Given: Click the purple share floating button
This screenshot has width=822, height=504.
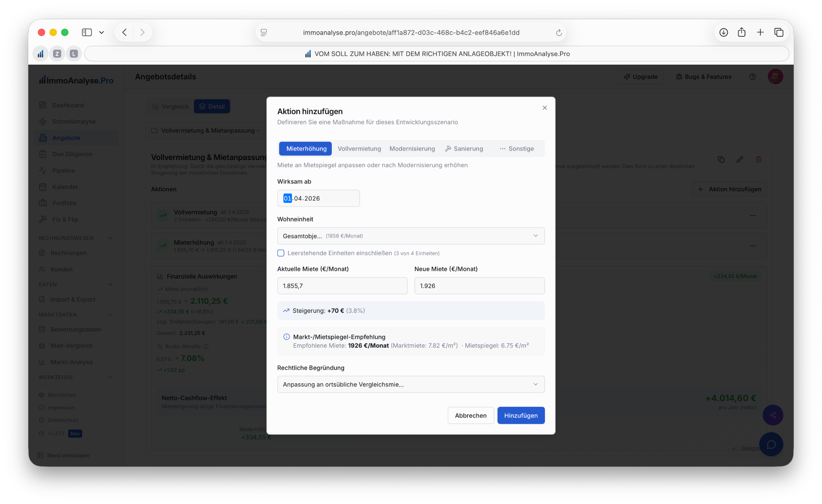Looking at the screenshot, I should 773,415.
